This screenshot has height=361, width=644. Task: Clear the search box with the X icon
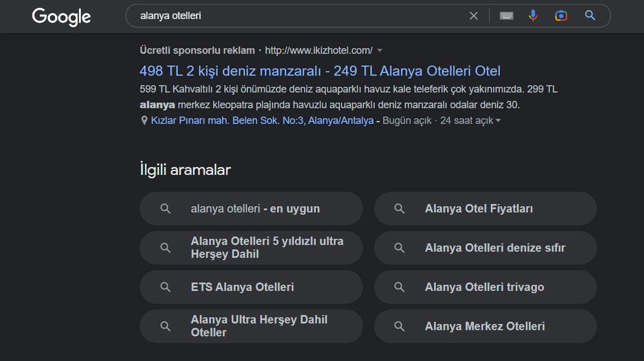click(x=473, y=16)
